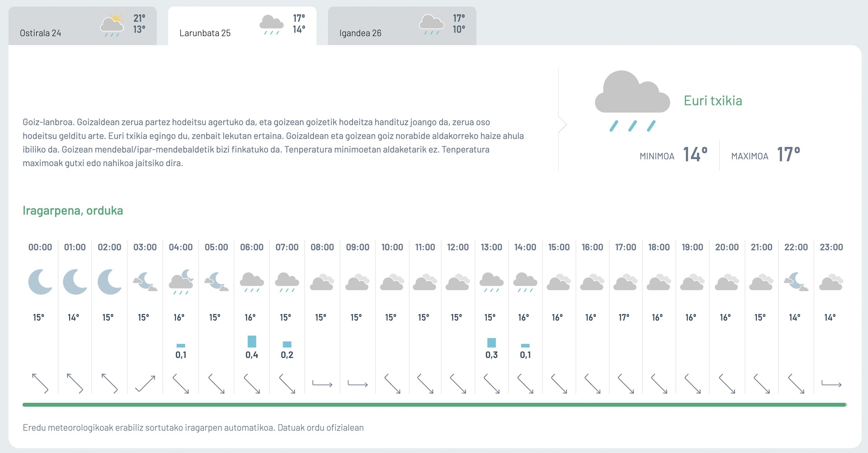Switch to the Ostirala 24 tab
This screenshot has height=453, width=868.
[x=82, y=26]
